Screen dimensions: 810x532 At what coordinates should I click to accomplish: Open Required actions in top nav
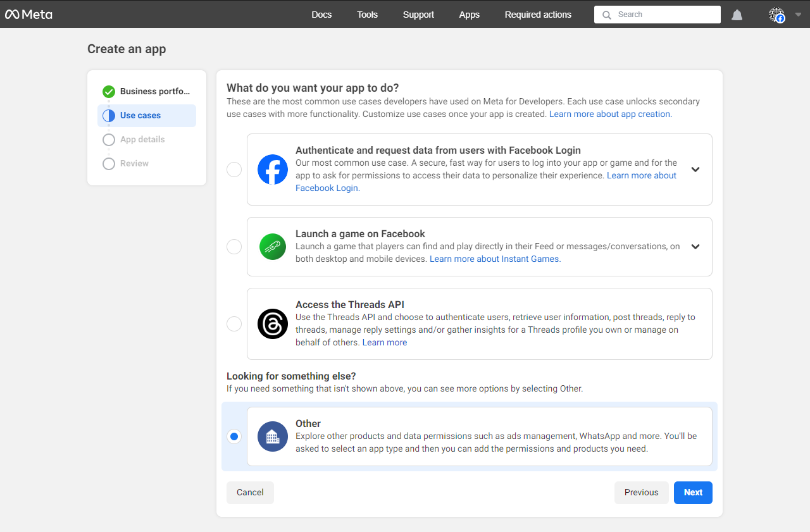(538, 15)
